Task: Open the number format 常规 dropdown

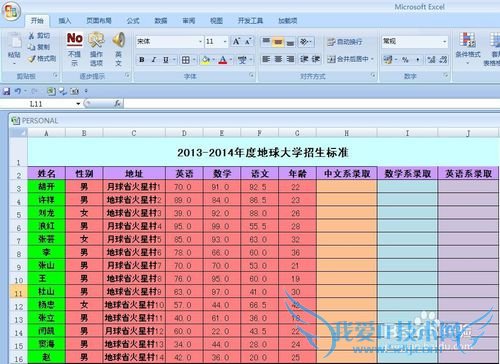Action: (x=444, y=41)
